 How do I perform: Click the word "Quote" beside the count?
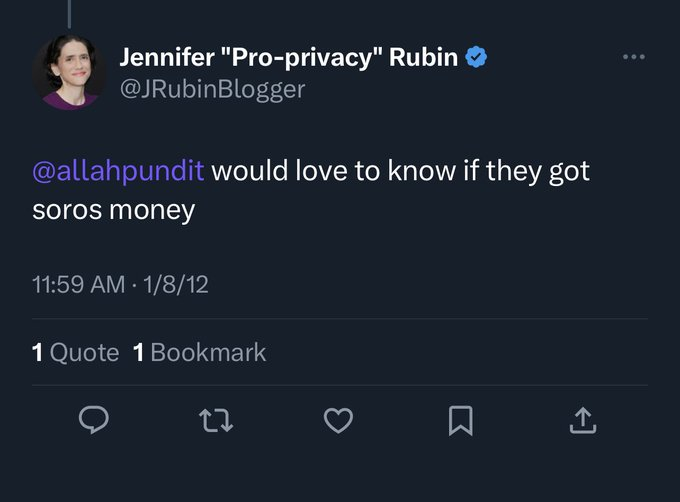coord(84,352)
